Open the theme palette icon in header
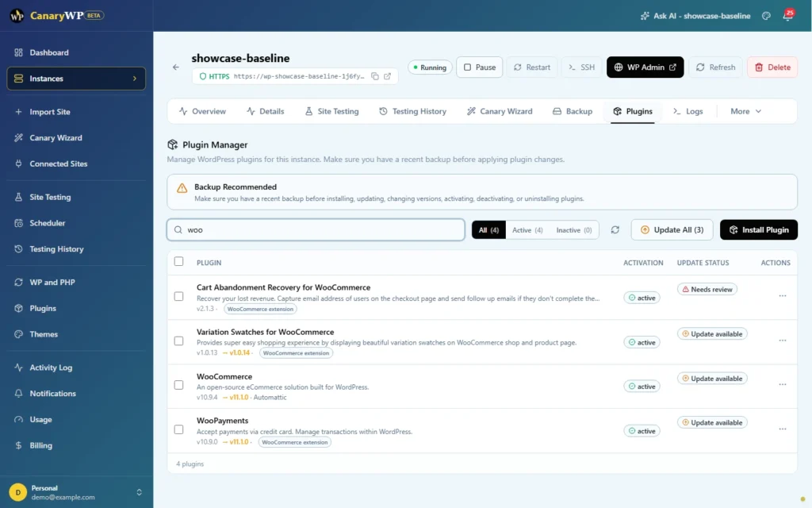This screenshot has height=508, width=812. [x=767, y=16]
